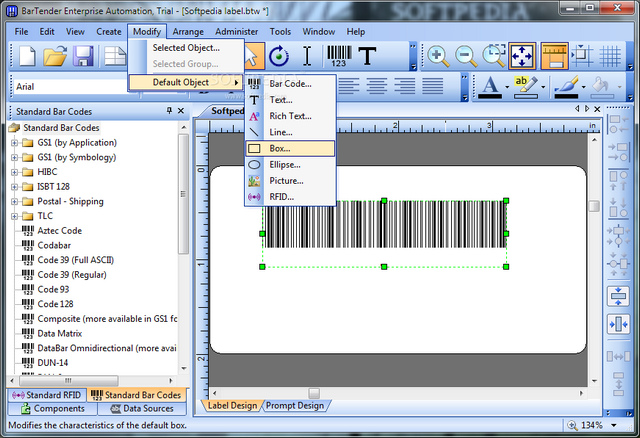Choose RFID... in Default Object submenu
This screenshot has width=640, height=438.
(x=290, y=197)
